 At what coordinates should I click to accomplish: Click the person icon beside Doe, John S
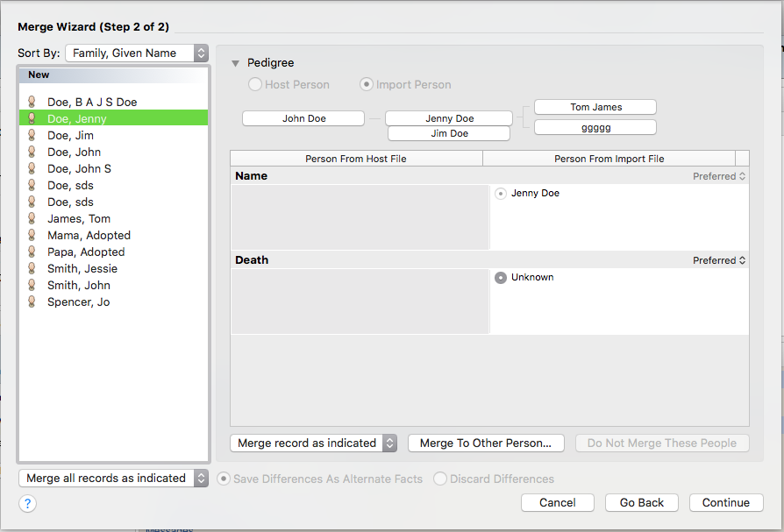coord(32,169)
